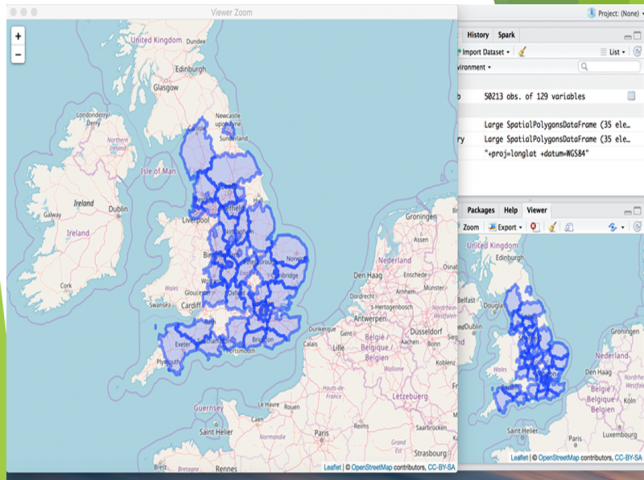Show viewer in new window icon
This screenshot has width=644, height=480.
569,227
